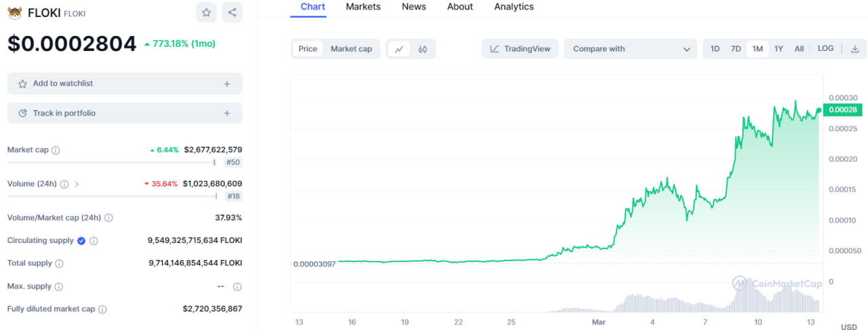Click the download chart data icon
The height and width of the screenshot is (330, 868).
coord(855,49)
